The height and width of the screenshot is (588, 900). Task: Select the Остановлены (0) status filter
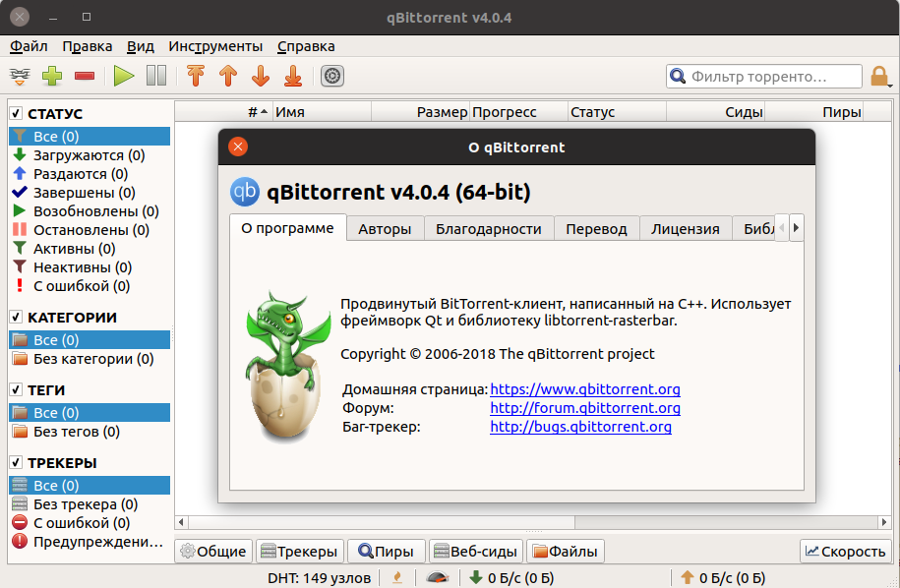tap(90, 230)
